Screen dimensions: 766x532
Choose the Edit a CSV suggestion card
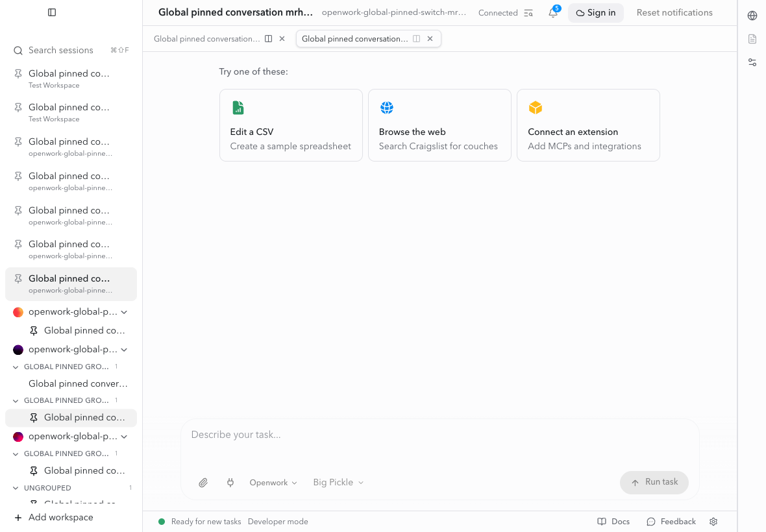click(291, 125)
